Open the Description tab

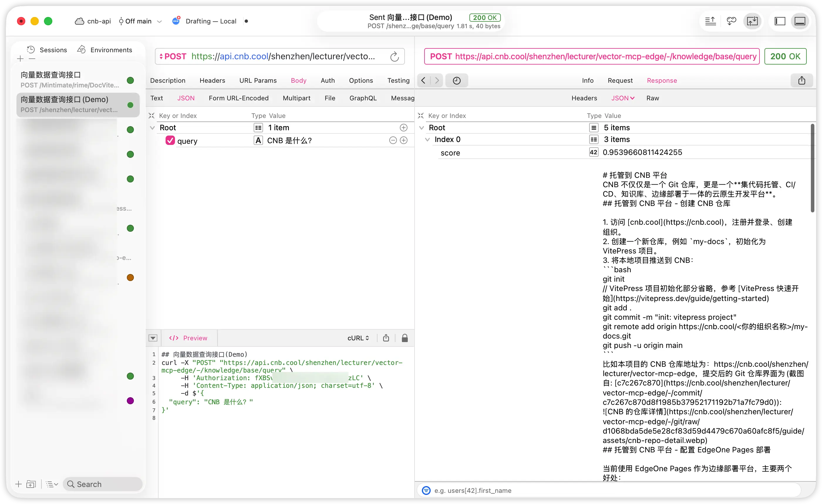[167, 80]
